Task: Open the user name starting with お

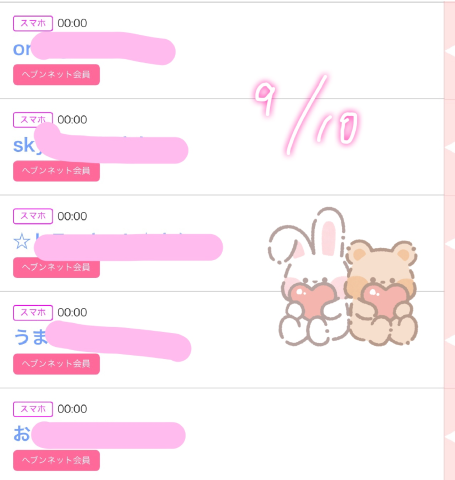Action: [99, 434]
